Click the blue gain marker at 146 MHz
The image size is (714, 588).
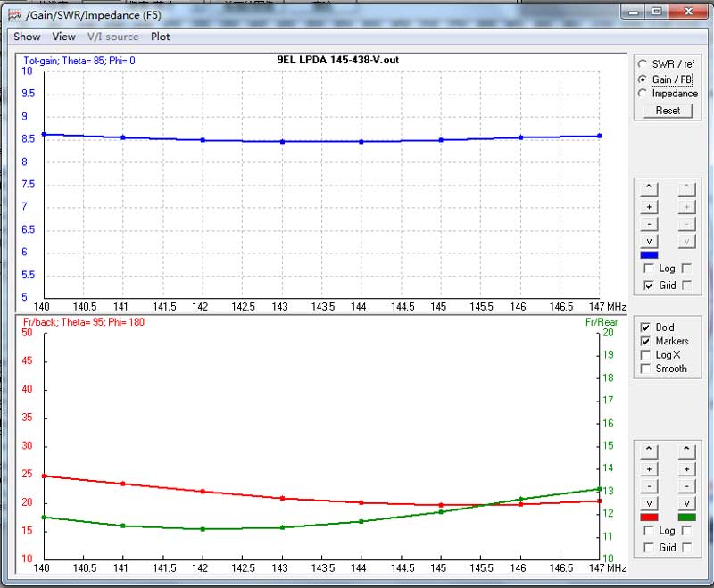[x=520, y=137]
